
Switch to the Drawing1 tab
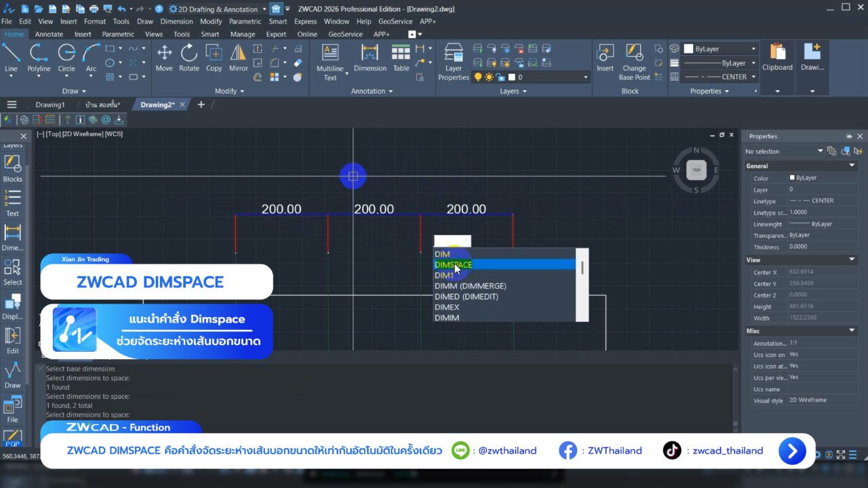click(x=50, y=104)
